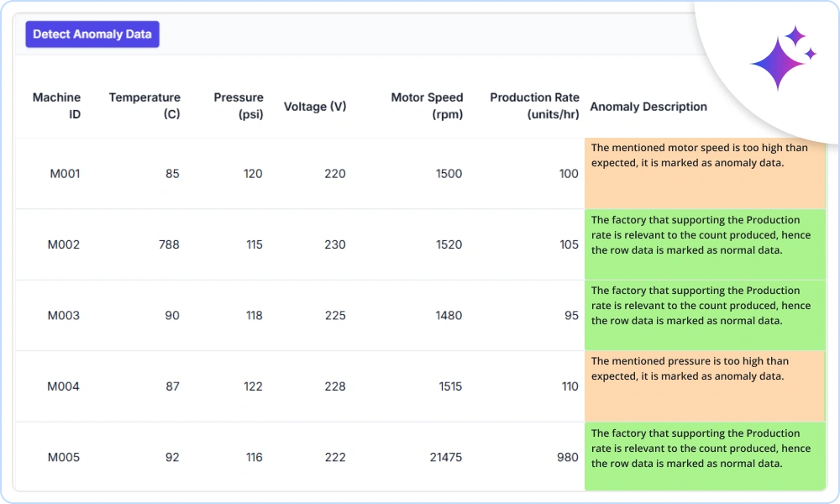Click the 225 voltage value for M003
This screenshot has height=504, width=840.
coord(333,316)
